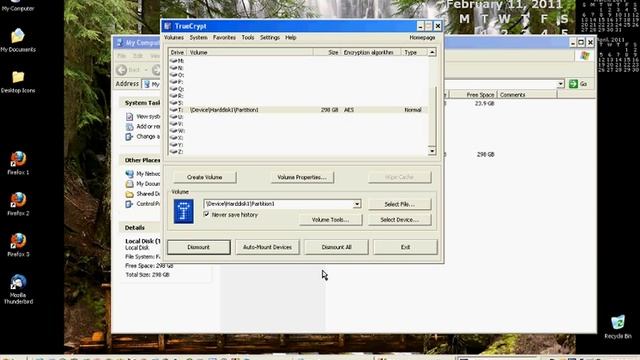
Task: Open My Computer desktop icon
Action: coord(18,6)
